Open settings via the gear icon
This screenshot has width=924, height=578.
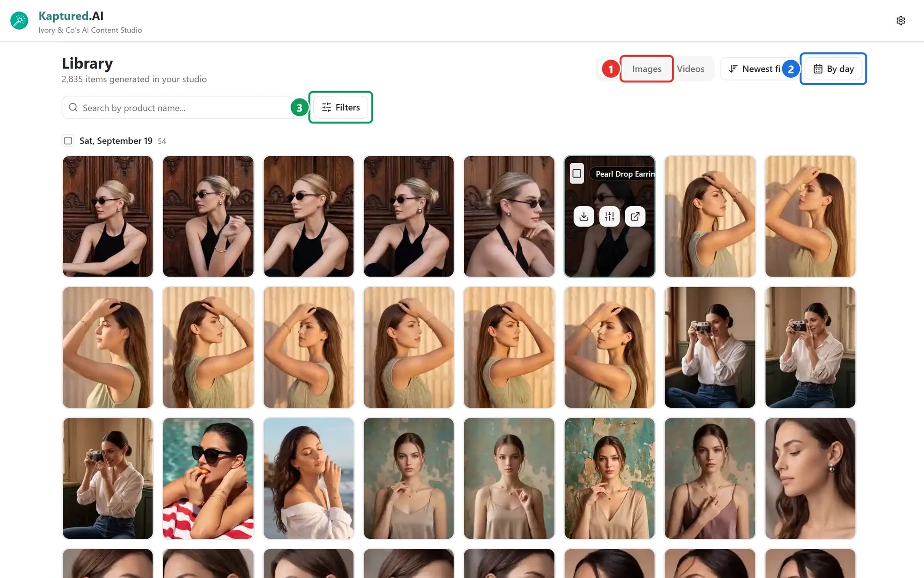pyautogui.click(x=900, y=20)
